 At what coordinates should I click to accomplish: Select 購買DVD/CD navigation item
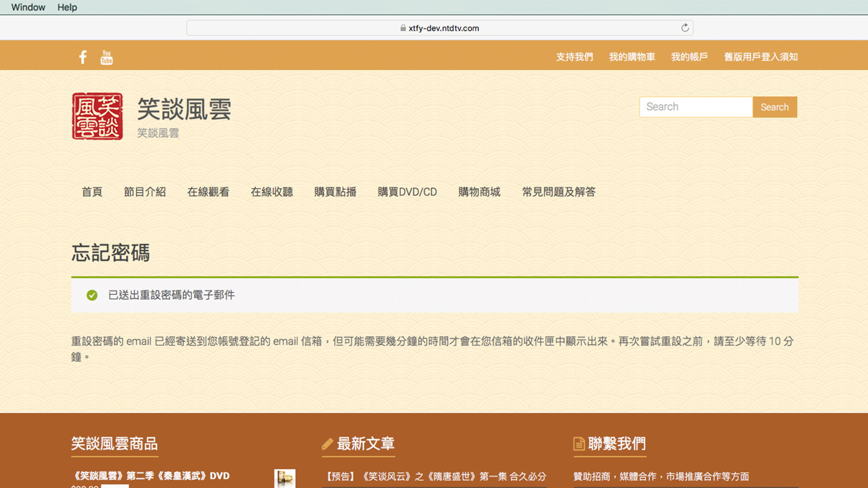coord(407,192)
